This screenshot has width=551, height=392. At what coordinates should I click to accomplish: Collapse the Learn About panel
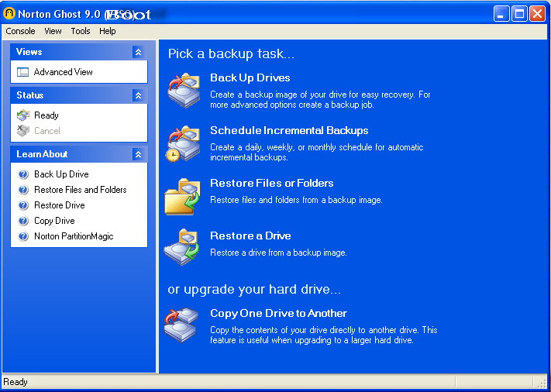pos(138,154)
